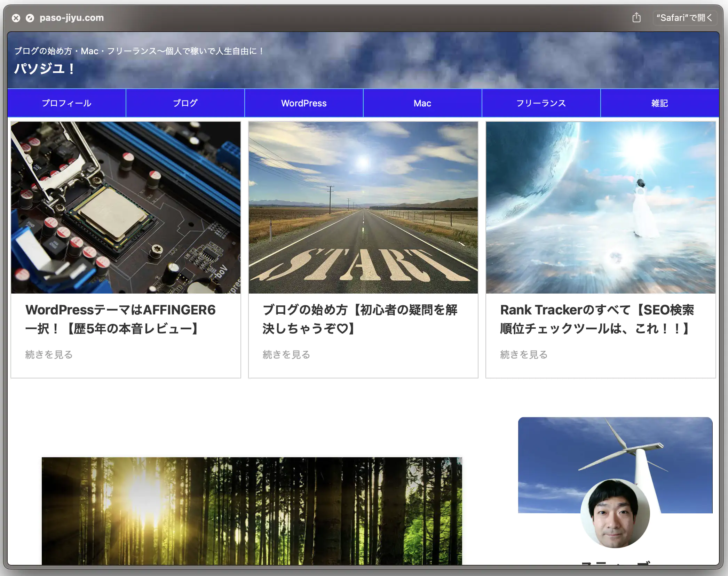Open the WordPressテーマはAFFINGER6 article title
Screen dimensions: 728x576
tap(120, 319)
